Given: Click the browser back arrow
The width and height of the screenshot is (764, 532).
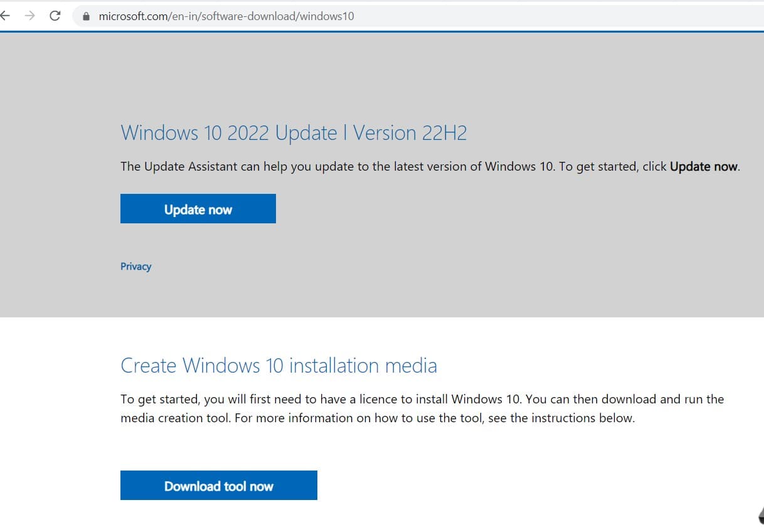Looking at the screenshot, I should [x=5, y=16].
